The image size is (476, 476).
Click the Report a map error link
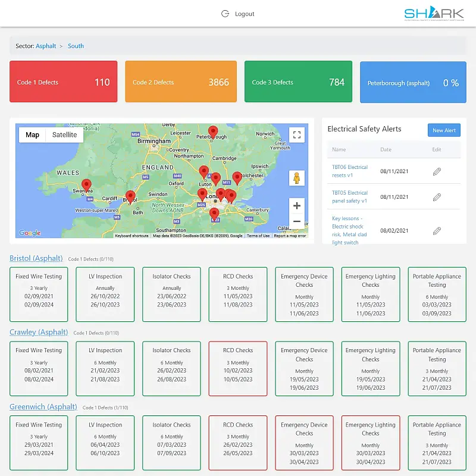point(290,236)
